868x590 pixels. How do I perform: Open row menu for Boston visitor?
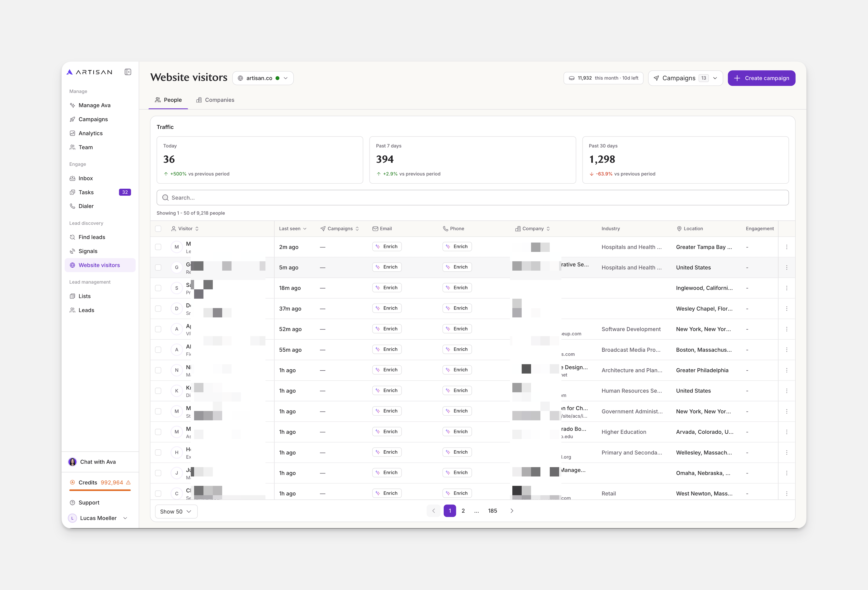[786, 349]
